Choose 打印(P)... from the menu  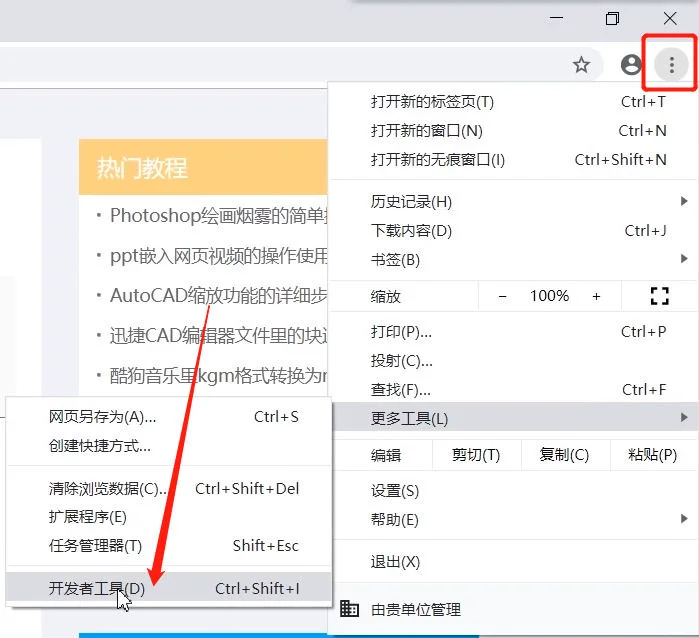click(513, 332)
